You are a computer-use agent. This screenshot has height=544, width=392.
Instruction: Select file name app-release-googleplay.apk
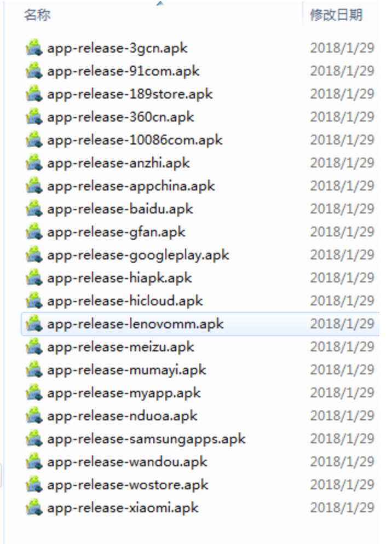point(138,256)
